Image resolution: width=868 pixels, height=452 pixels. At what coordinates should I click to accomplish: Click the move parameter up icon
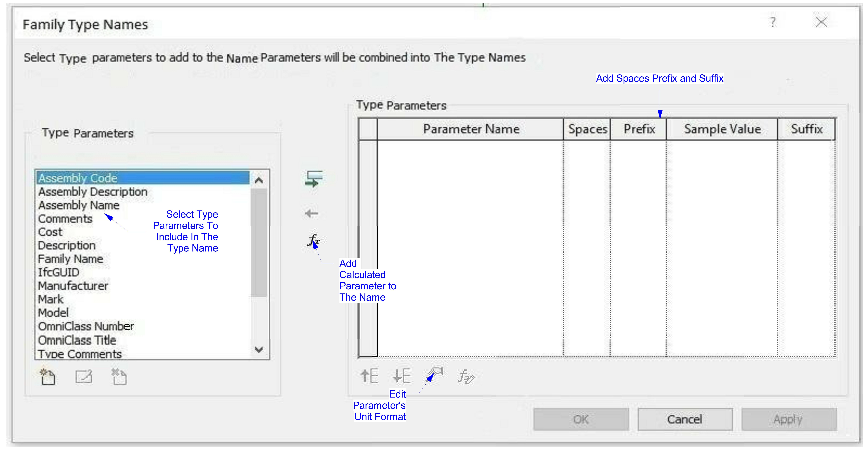click(x=369, y=376)
